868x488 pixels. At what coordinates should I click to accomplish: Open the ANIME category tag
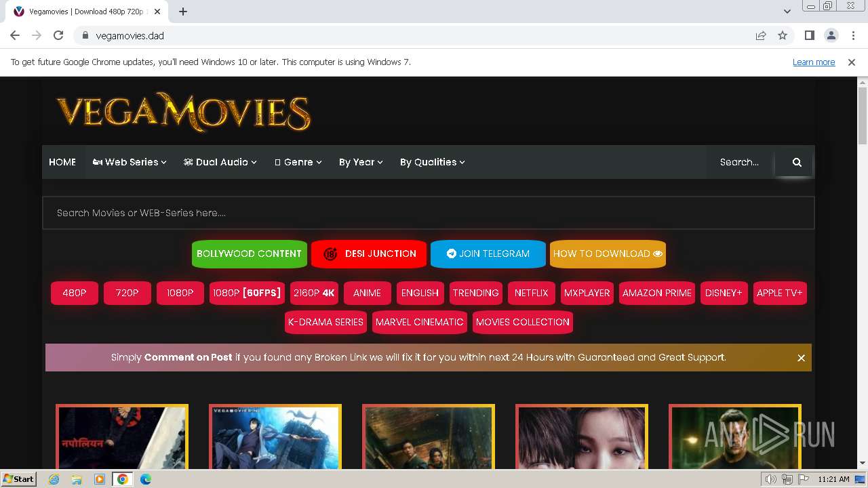pyautogui.click(x=368, y=293)
